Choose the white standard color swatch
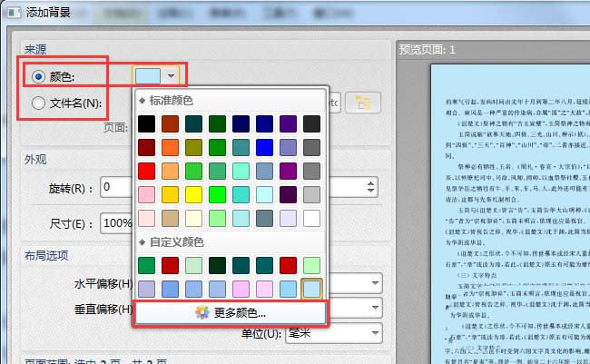The height and width of the screenshot is (364, 590). coord(311,218)
